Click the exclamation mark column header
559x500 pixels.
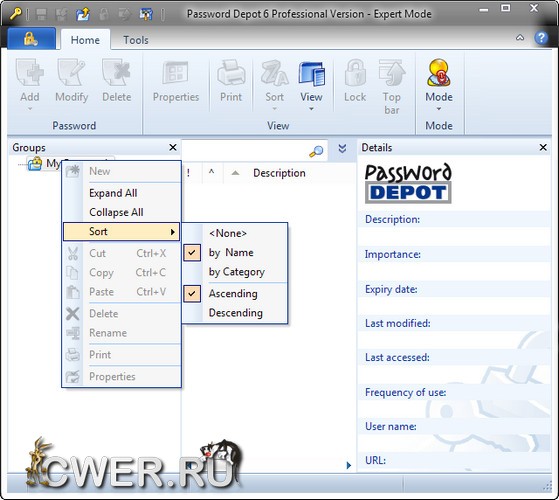[x=188, y=173]
